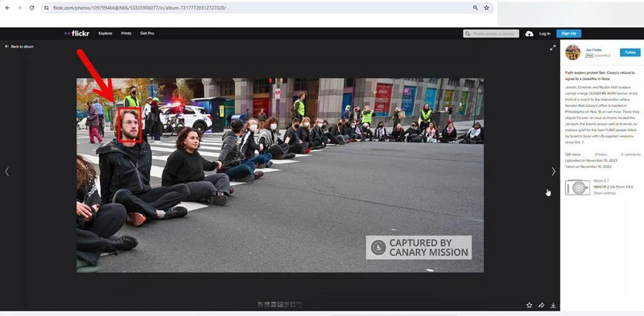Viewport: 644px width, 316px height.
Task: Click the Flickr search field
Action: click(491, 34)
